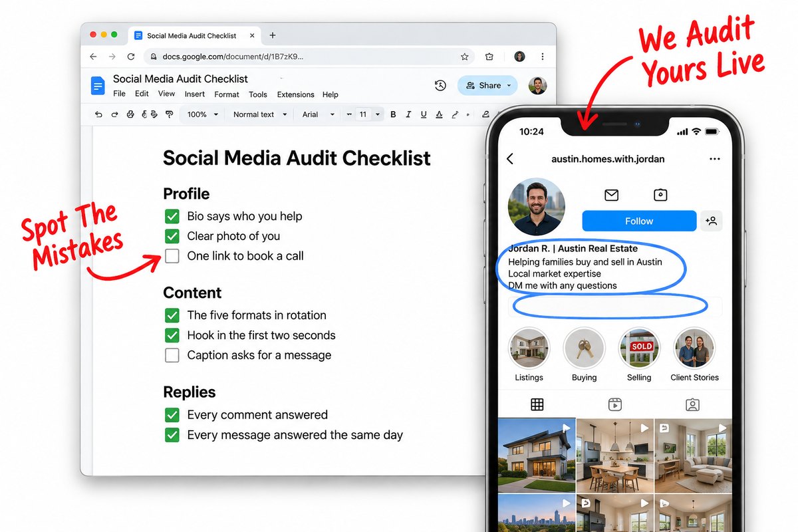Decrease the font size with minus
This screenshot has height=532, width=798.
click(349, 114)
